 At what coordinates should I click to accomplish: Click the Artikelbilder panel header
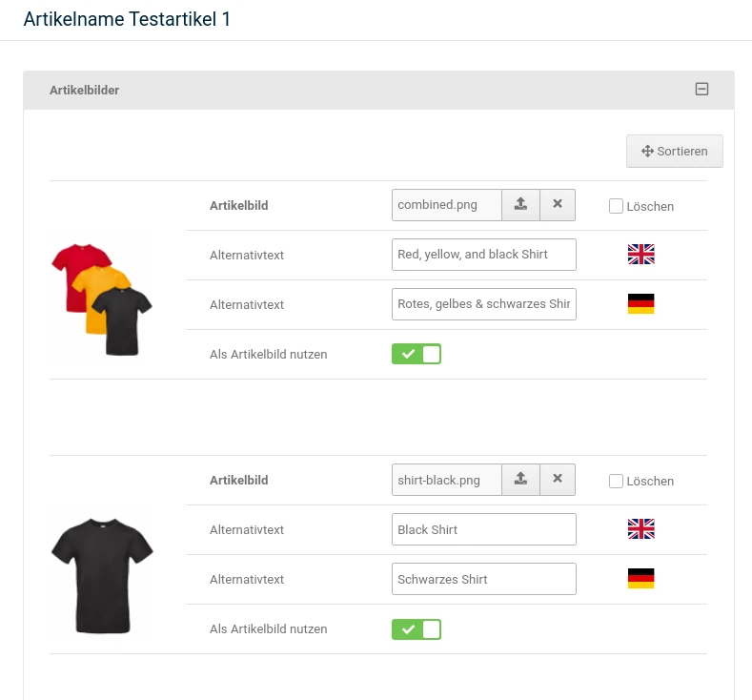(x=379, y=91)
